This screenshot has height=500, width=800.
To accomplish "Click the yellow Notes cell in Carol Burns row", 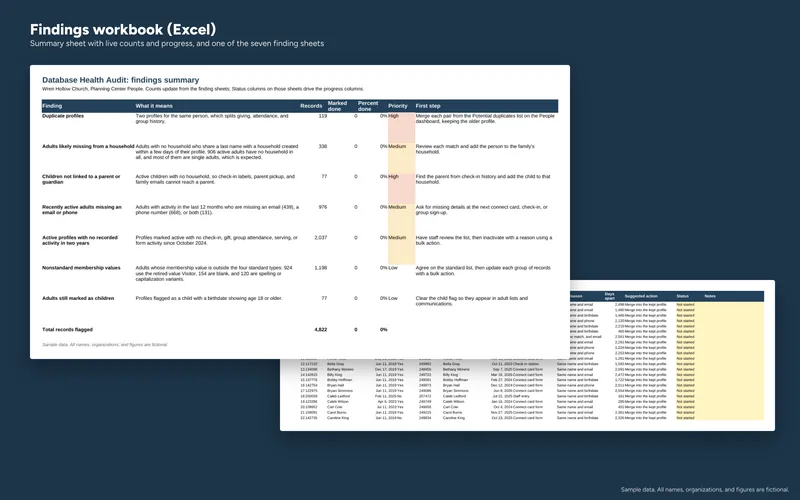I will [733, 412].
